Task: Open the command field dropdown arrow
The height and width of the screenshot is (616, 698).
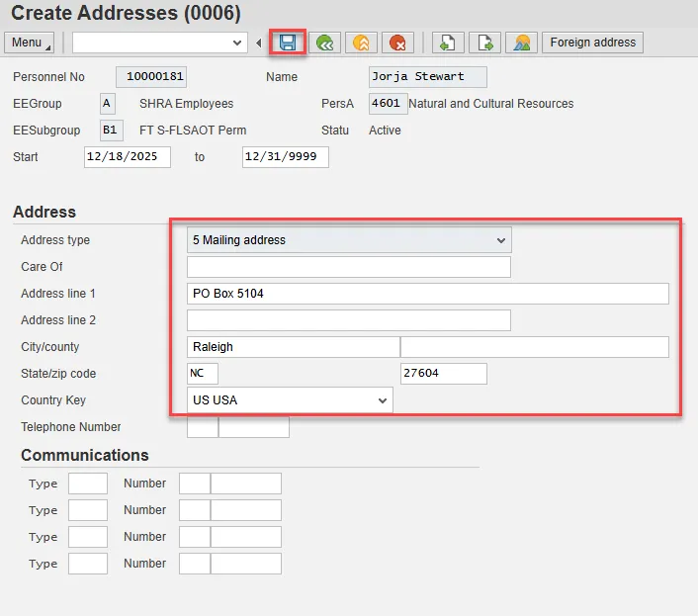Action: (237, 43)
